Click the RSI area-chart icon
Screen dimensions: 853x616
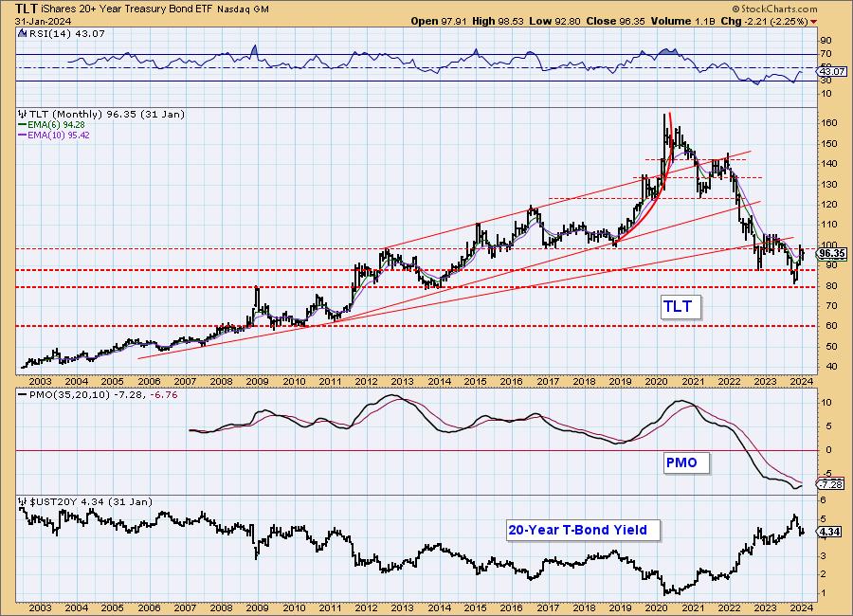22,33
